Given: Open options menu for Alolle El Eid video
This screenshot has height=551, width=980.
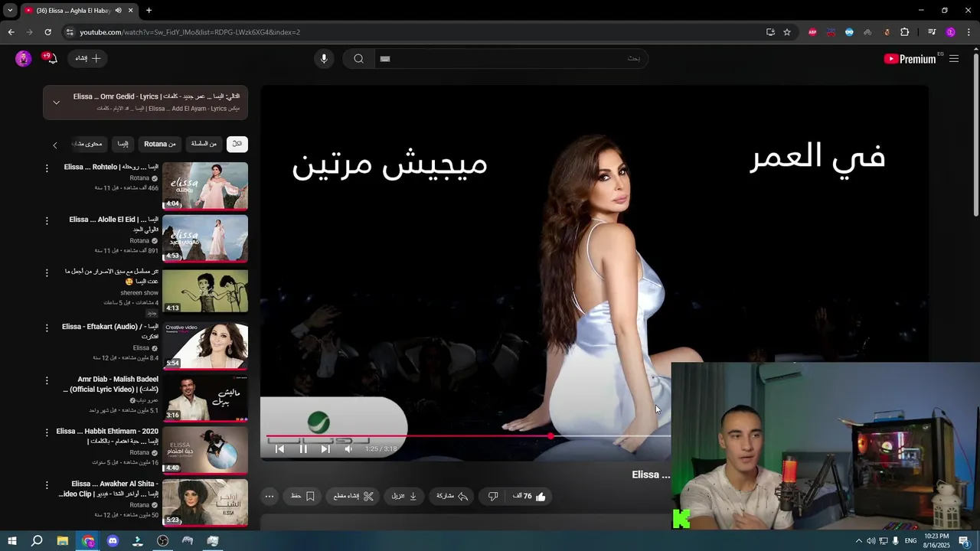Looking at the screenshot, I should 47,220.
